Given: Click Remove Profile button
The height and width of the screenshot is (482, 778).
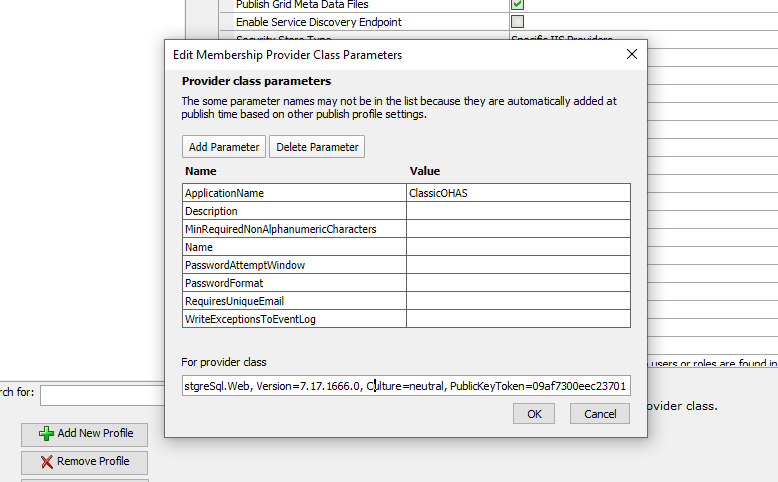Looking at the screenshot, I should coord(84,462).
